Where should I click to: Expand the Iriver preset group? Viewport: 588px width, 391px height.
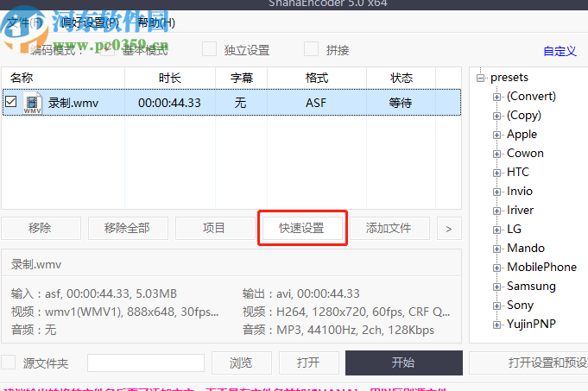(496, 211)
